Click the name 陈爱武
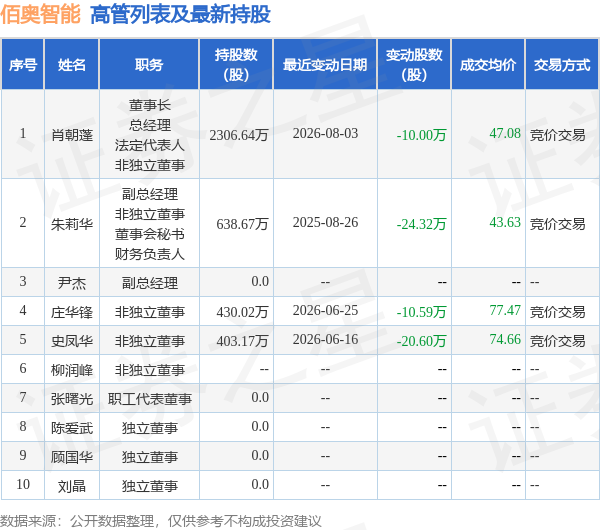The height and width of the screenshot is (530, 600). point(72,428)
